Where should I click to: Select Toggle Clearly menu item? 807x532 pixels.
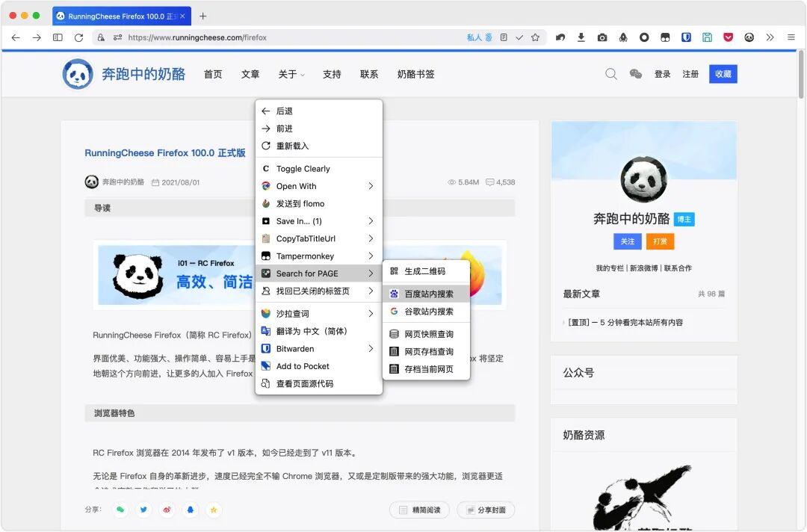318,169
